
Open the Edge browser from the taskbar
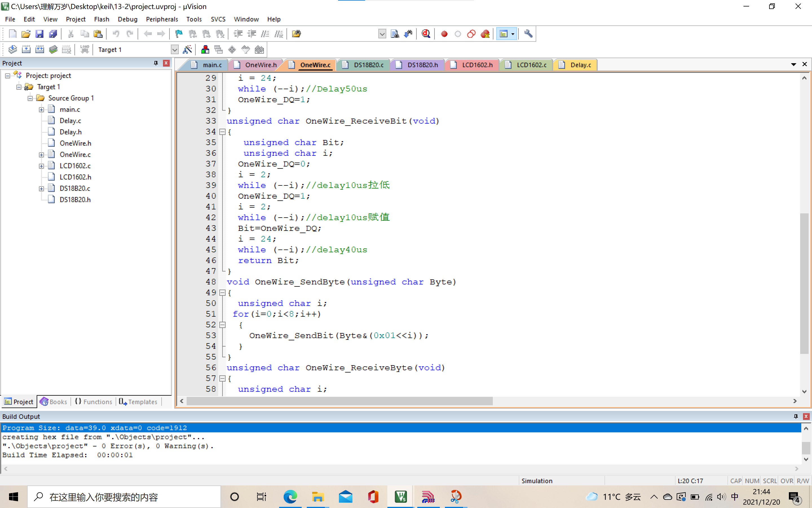point(290,497)
